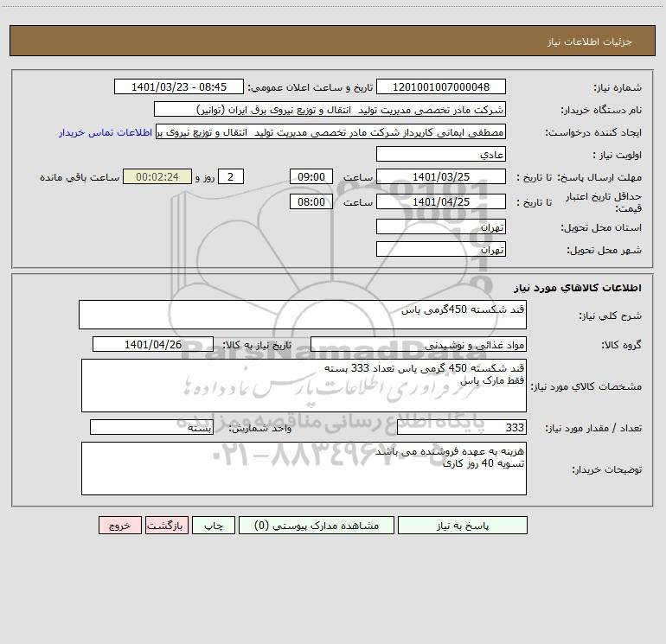Click the واحد شمارش field بسته
666x644 pixels.
pyautogui.click(x=151, y=427)
